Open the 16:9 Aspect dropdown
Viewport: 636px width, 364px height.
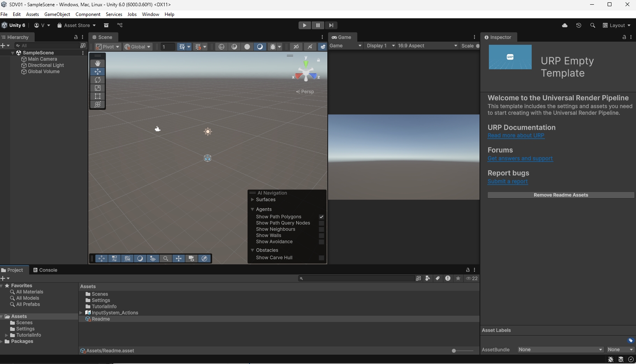[427, 46]
